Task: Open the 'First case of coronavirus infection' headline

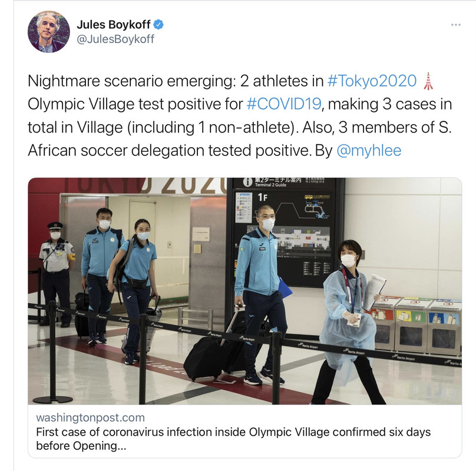Action: coord(233,439)
